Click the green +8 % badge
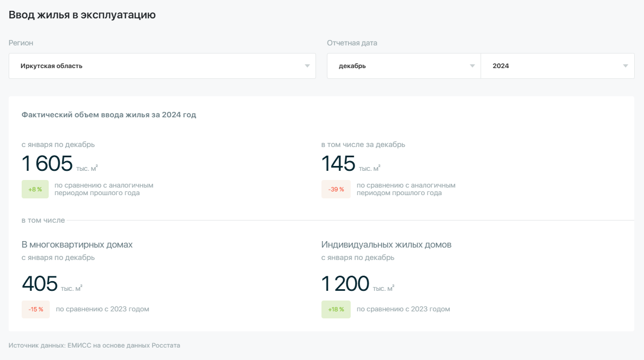Viewport: 644px width, 360px height. click(35, 189)
